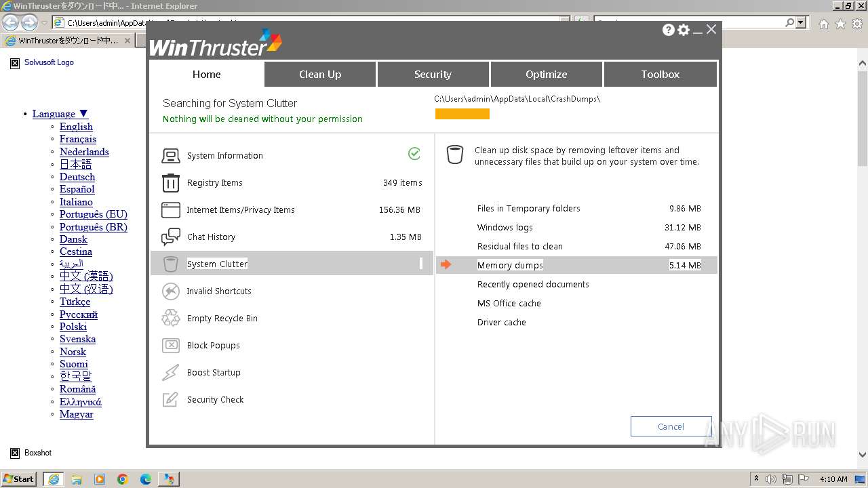Click the Empty Recycle Bin recycle icon
This screenshot has height=488, width=868.
click(171, 319)
